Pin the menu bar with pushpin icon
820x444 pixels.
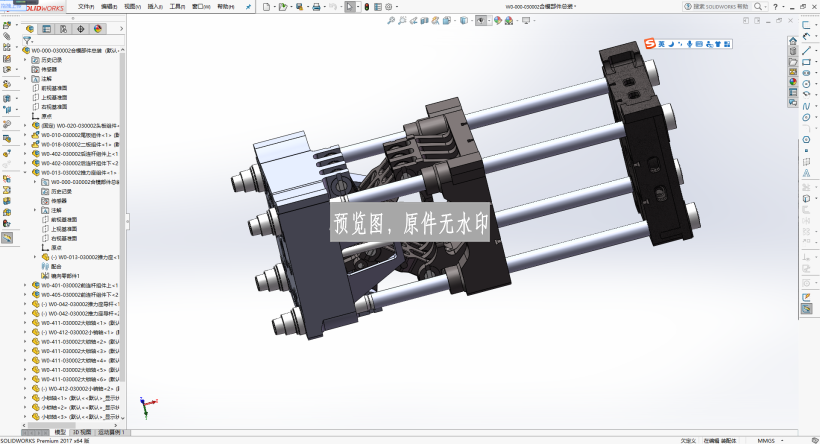248,7
